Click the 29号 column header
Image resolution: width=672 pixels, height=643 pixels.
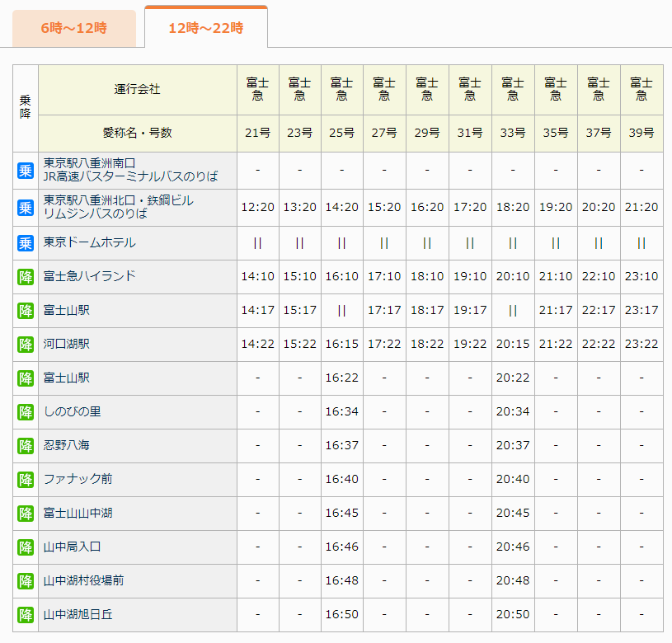pos(427,133)
